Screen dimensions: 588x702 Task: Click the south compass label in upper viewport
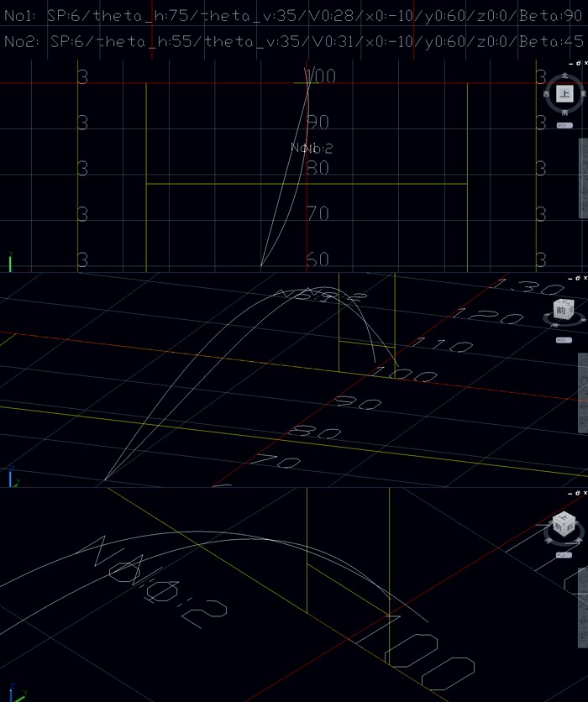[x=565, y=112]
